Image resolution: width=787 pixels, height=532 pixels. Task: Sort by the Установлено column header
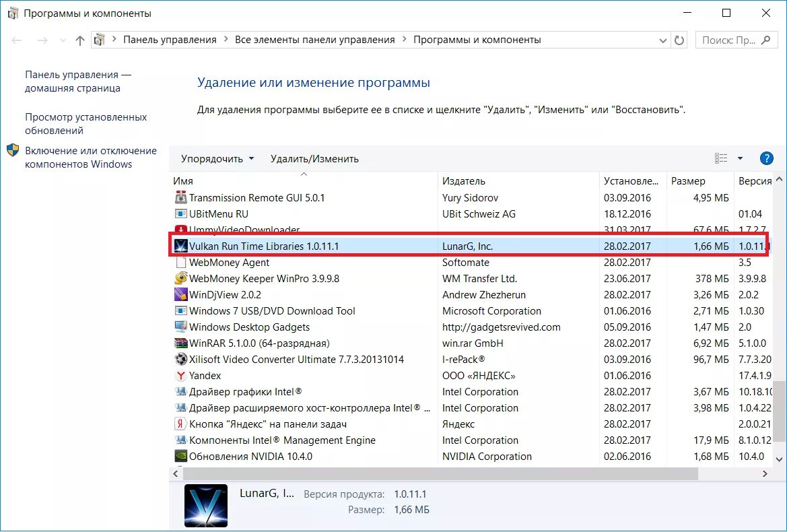pos(633,180)
